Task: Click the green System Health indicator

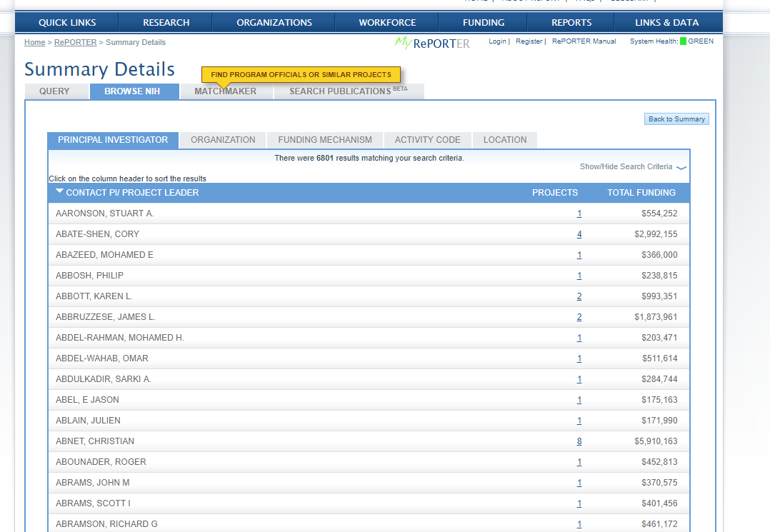Action: pyautogui.click(x=683, y=41)
